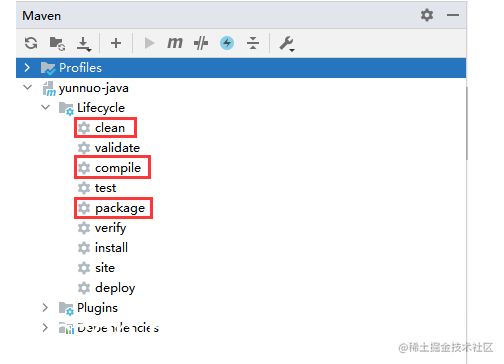Click the yunnuo-java Maven module icon
The image size is (504, 364).
[x=49, y=89]
